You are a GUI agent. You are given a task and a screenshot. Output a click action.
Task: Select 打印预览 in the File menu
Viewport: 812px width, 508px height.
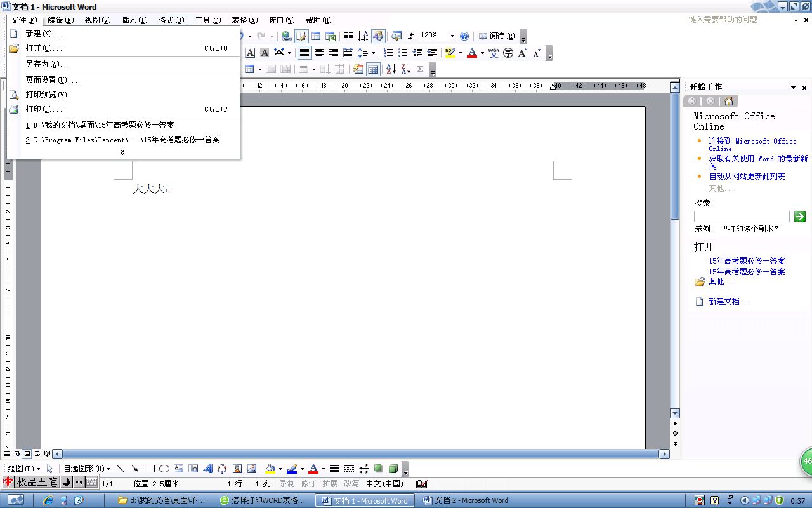(124, 95)
